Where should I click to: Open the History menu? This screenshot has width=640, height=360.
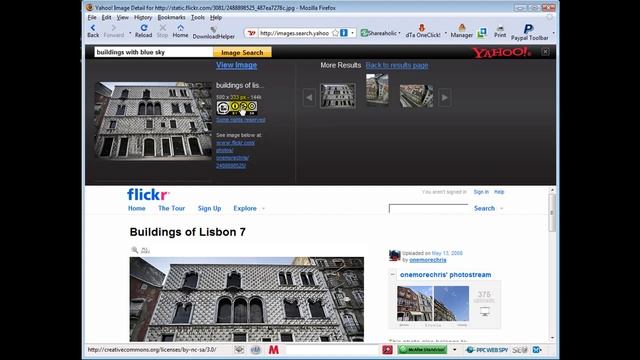143,18
